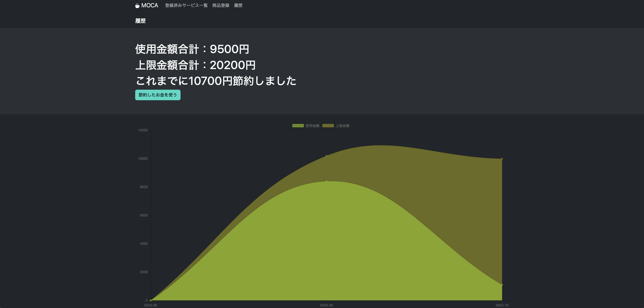This screenshot has width=644, height=308.
Task: Click the 12000 label on y-axis
Action: pos(143,130)
